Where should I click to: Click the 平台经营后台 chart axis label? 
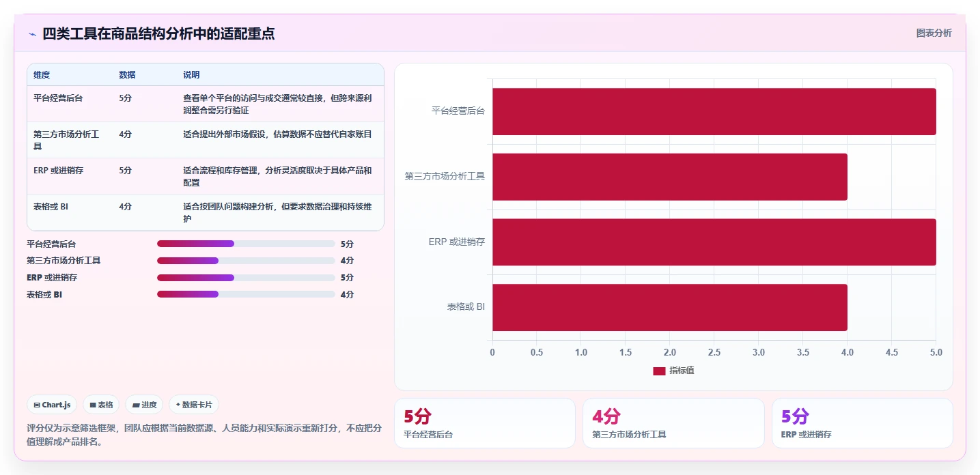tap(458, 111)
